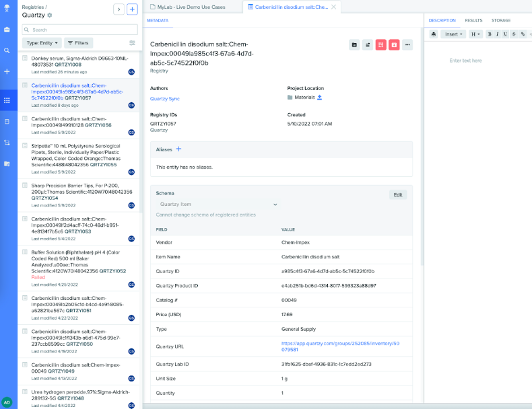The width and height of the screenshot is (532, 409).
Task: Switch to the Metadata tab
Action: click(x=158, y=21)
